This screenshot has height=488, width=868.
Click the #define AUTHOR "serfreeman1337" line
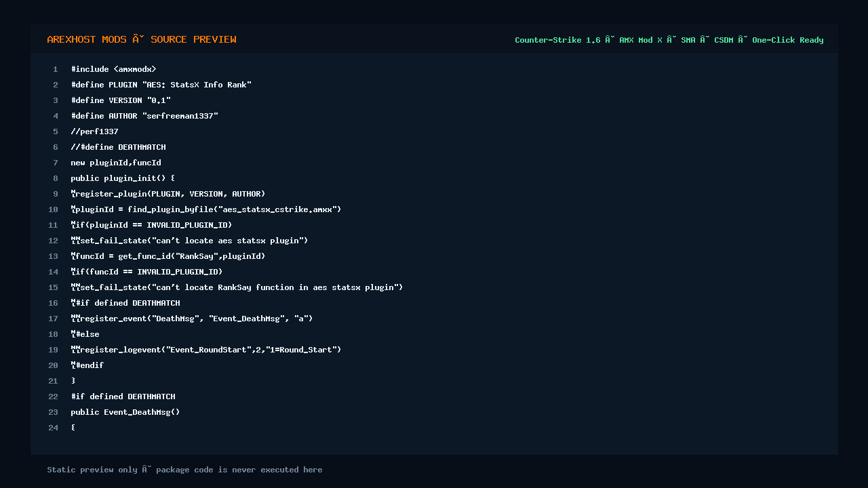click(144, 116)
